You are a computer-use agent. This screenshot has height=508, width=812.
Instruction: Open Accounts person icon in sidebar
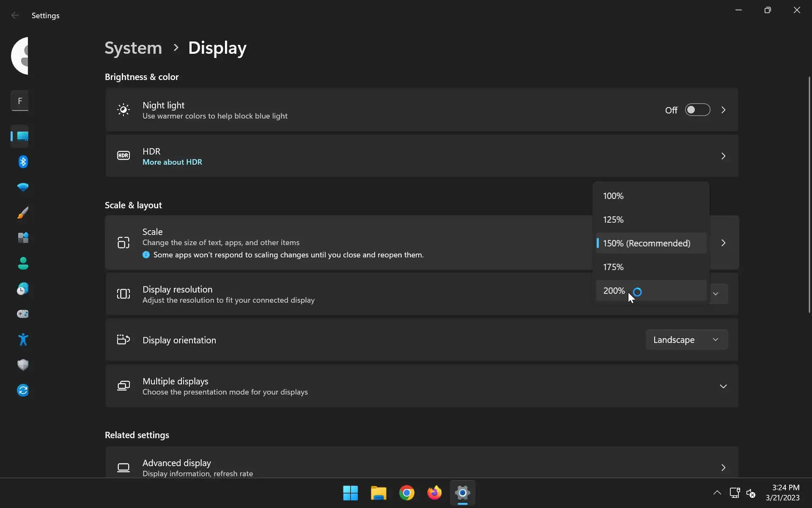pos(23,263)
